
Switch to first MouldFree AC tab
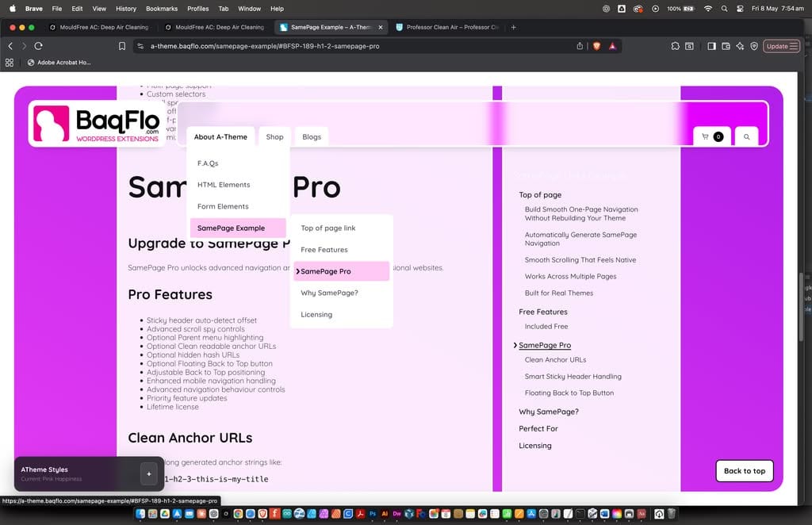coord(99,27)
